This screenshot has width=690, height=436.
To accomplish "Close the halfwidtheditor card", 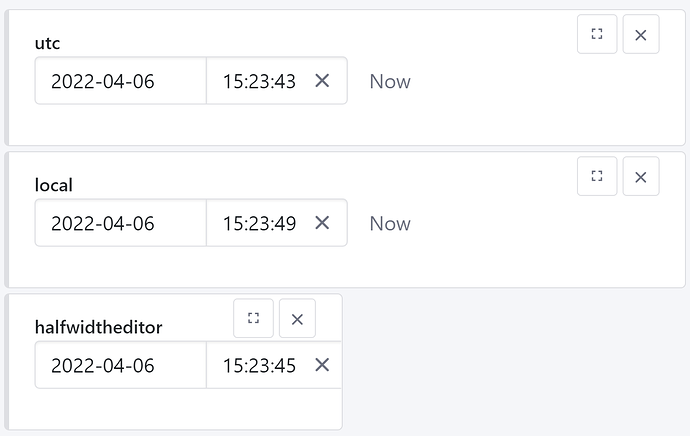I will click(297, 318).
